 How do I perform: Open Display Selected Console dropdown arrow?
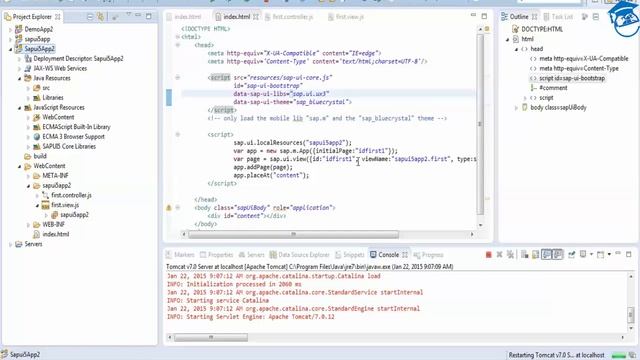(591, 255)
